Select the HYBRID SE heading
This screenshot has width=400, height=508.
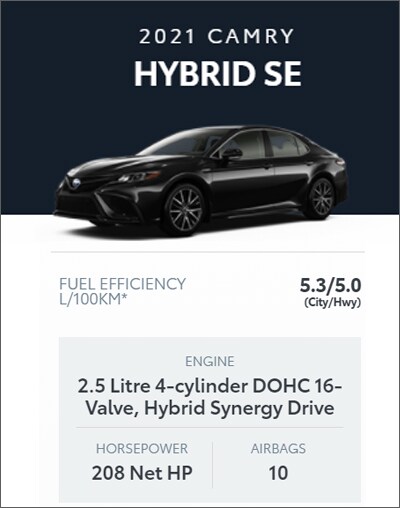click(218, 74)
